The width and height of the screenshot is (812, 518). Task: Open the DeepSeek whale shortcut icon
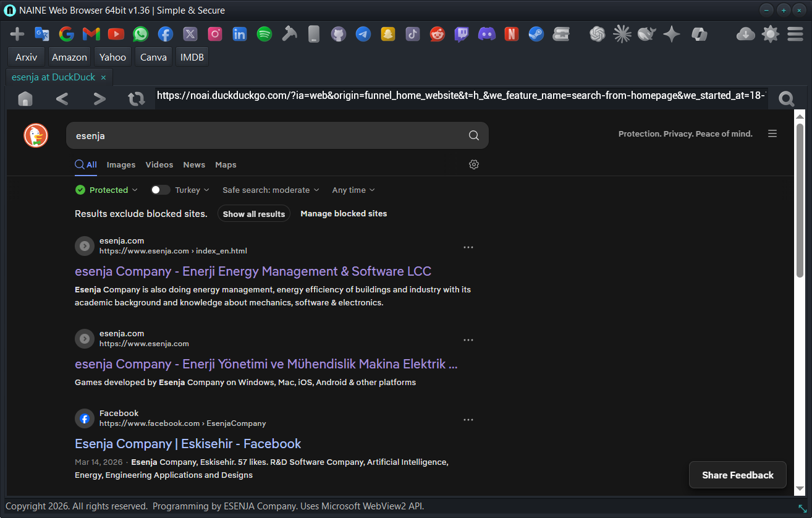[646, 34]
